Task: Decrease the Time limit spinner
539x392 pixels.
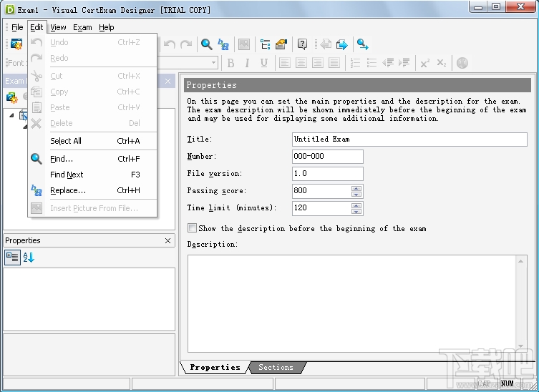Action: pos(356,211)
